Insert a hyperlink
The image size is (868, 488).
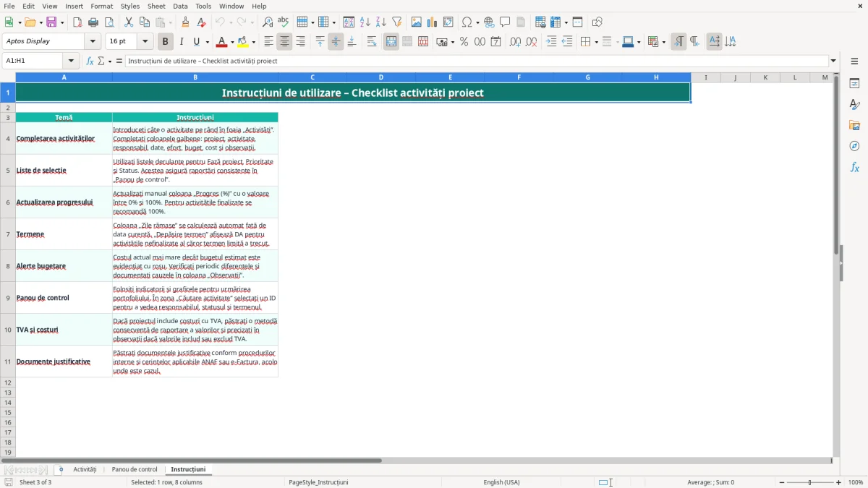(x=490, y=22)
